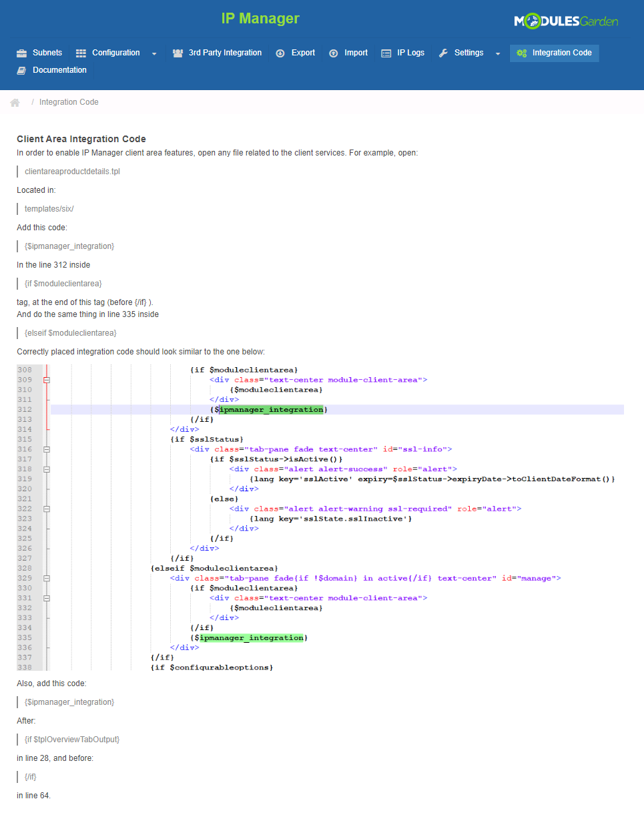Screen dimensions: 644x825
Task: Select the Integration Code tab
Action: (555, 53)
